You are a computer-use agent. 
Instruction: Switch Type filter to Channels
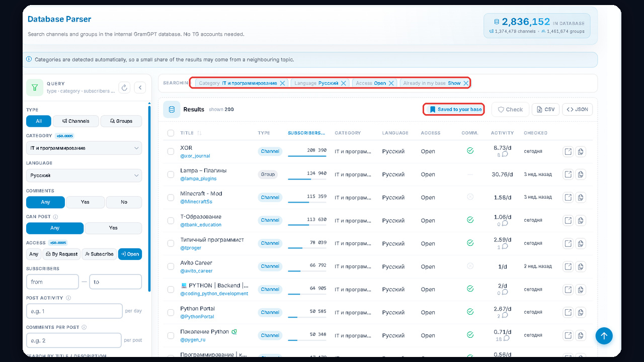tap(75, 121)
